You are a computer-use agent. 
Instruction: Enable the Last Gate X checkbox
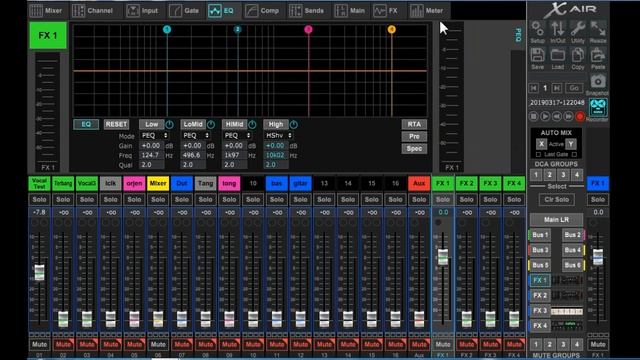click(538, 155)
